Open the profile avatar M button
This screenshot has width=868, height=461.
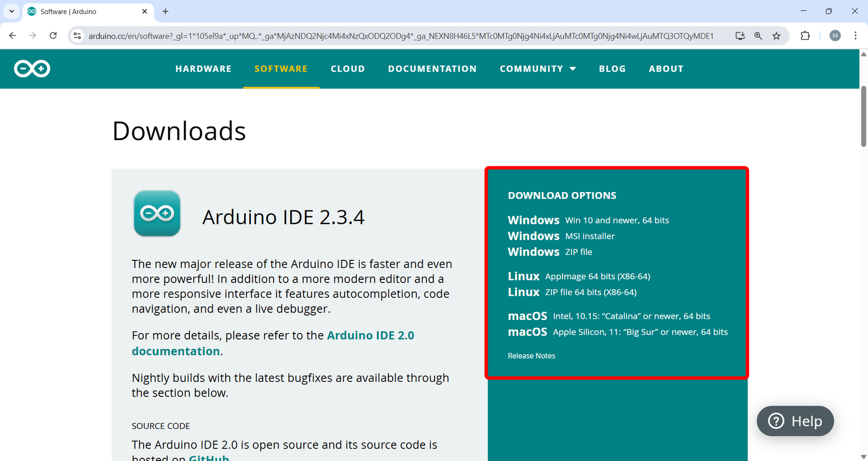(x=835, y=36)
